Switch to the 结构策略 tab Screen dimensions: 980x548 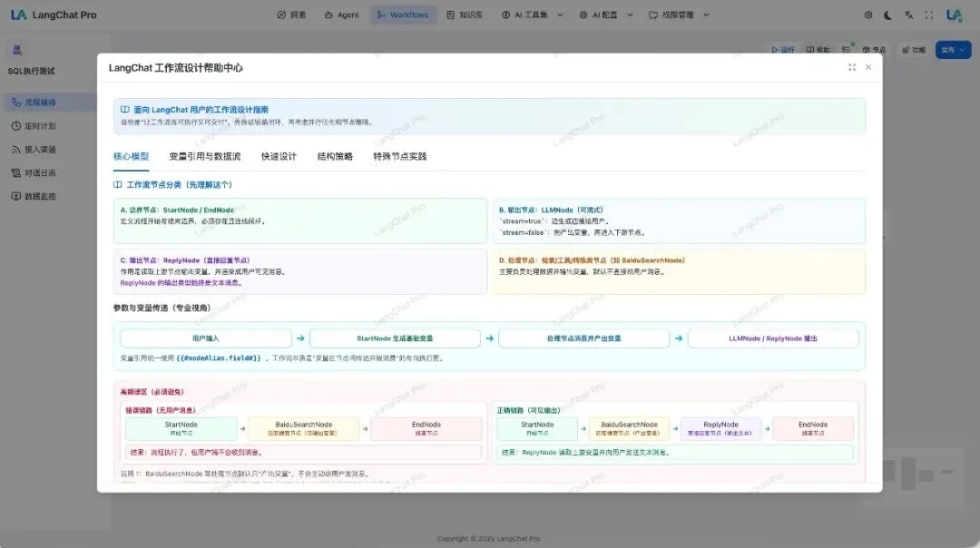click(x=335, y=156)
